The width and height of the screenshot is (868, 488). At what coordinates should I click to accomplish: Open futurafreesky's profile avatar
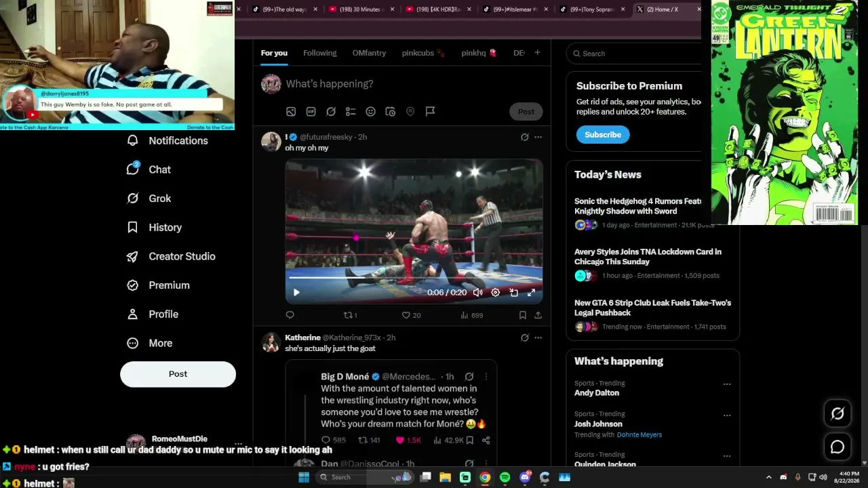click(271, 142)
